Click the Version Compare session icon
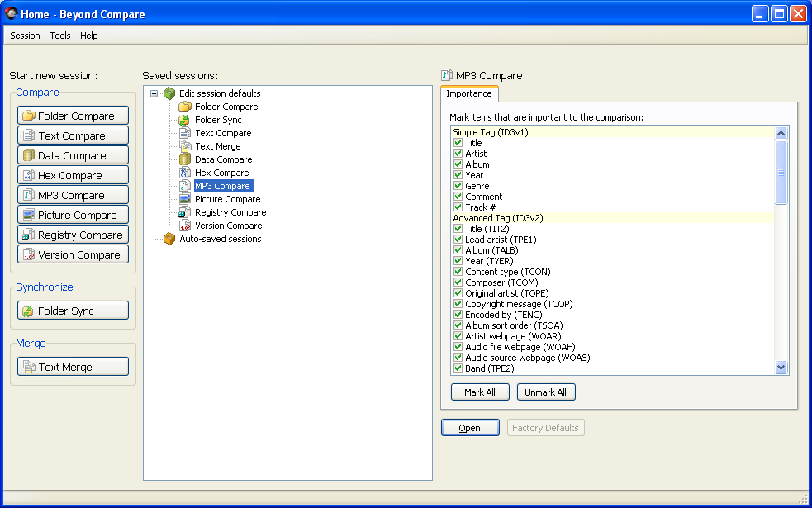Viewport: 812px width, 508px height. pyautogui.click(x=187, y=226)
